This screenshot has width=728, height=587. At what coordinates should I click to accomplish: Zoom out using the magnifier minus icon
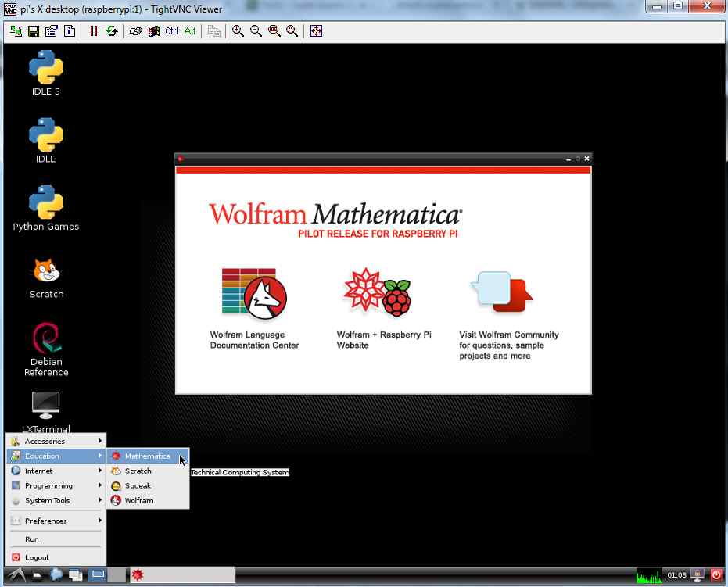pyautogui.click(x=256, y=31)
